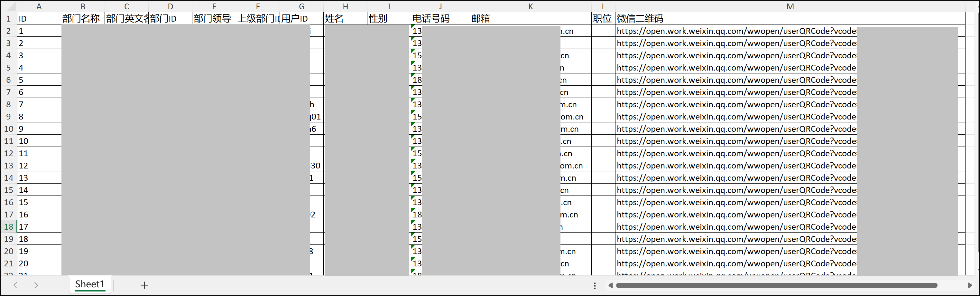Select row 10 header

pyautogui.click(x=8, y=129)
